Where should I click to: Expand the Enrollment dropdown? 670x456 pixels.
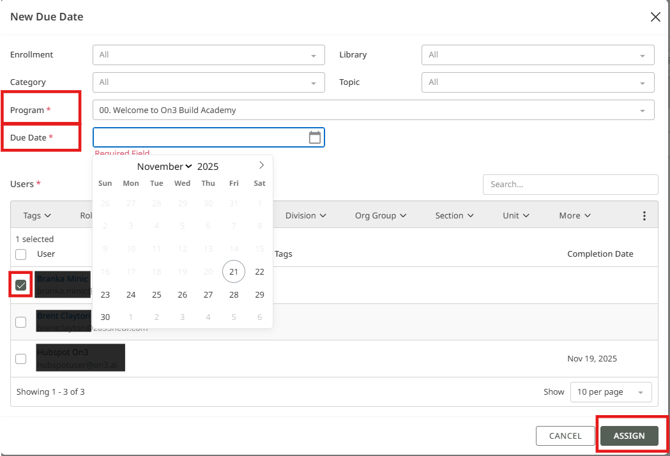click(x=208, y=55)
